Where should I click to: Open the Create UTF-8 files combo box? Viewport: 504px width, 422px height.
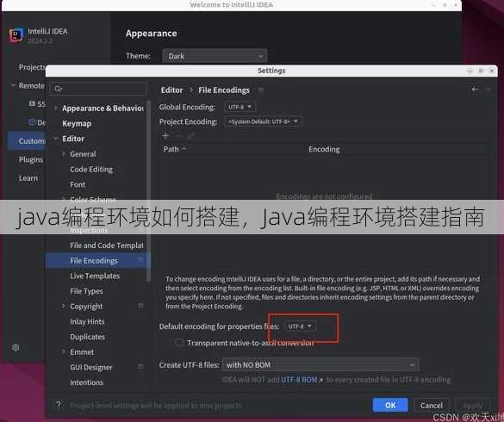click(320, 365)
